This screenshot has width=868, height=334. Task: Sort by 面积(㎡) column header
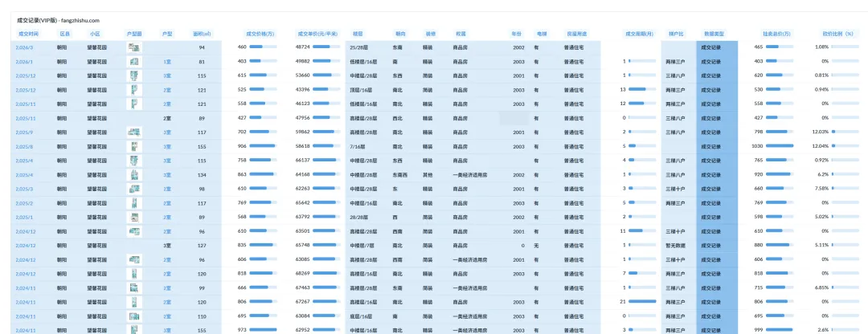[x=201, y=34]
